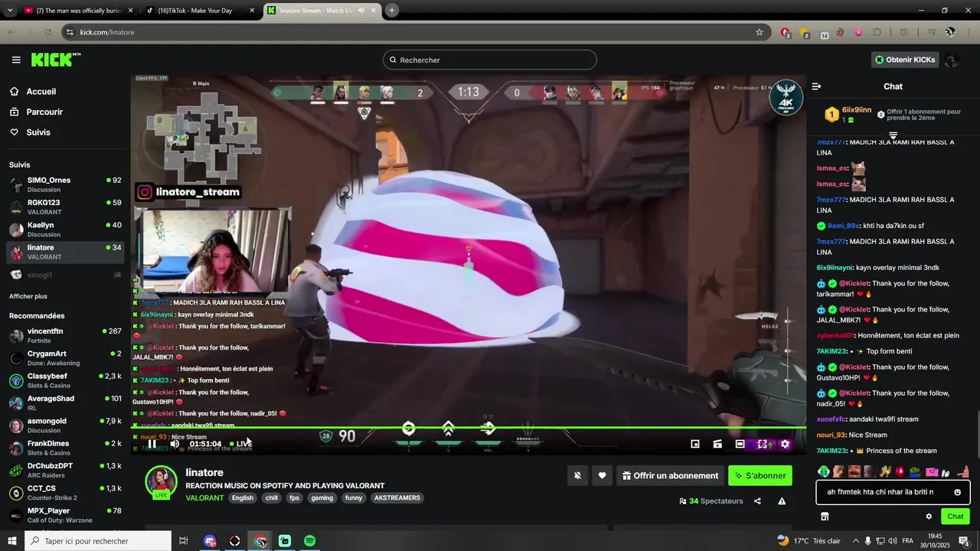This screenshot has height=551, width=980.
Task: Report stream with warning triangle icon
Action: [x=782, y=501]
